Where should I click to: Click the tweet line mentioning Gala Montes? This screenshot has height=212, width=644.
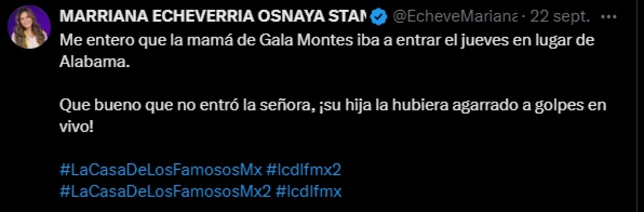coord(327,40)
